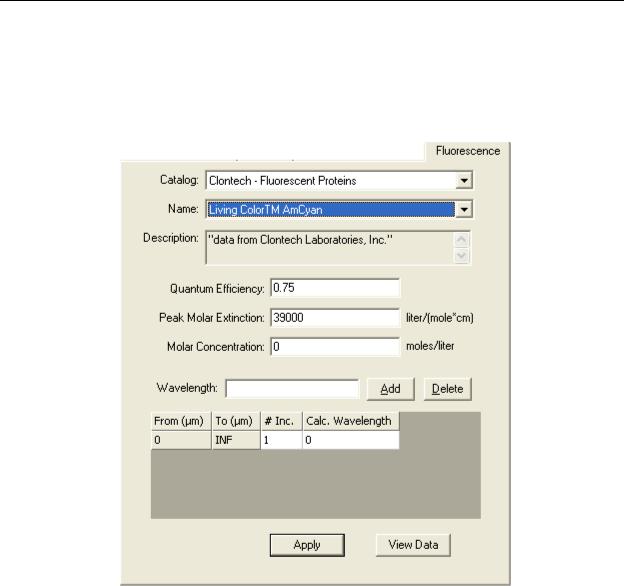The height and width of the screenshot is (586, 624).
Task: Click the # Inc. column header
Action: click(281, 421)
